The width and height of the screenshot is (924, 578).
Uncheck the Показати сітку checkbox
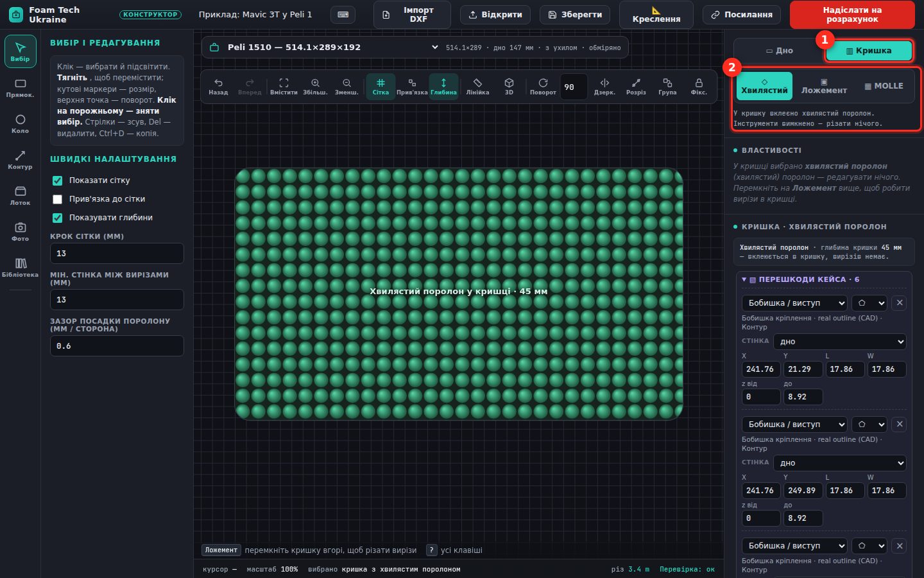[x=57, y=180]
